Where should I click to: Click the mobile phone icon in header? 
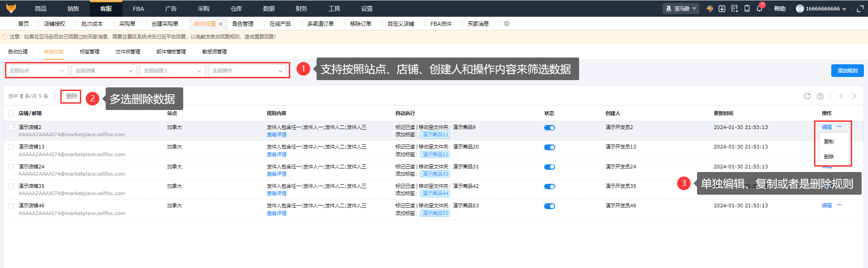tap(747, 9)
